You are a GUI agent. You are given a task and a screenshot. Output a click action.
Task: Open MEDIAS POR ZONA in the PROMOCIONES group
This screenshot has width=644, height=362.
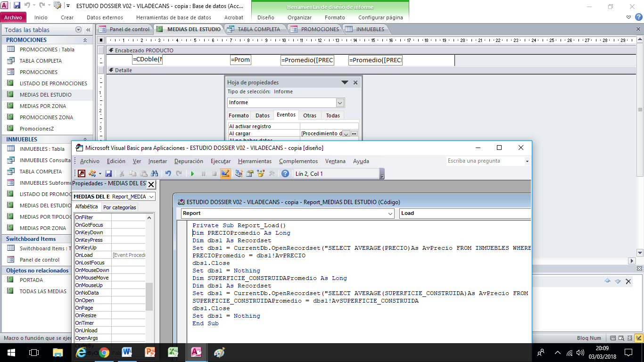[43, 106]
